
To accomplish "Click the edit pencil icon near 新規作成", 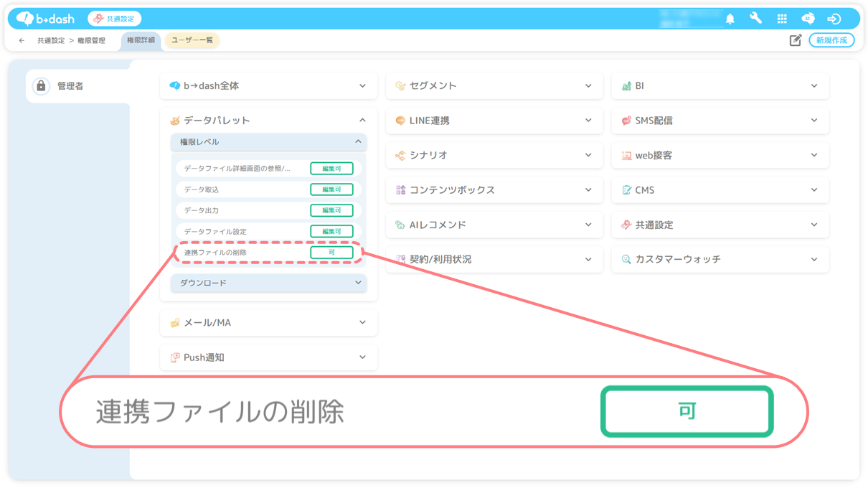I will pos(795,40).
